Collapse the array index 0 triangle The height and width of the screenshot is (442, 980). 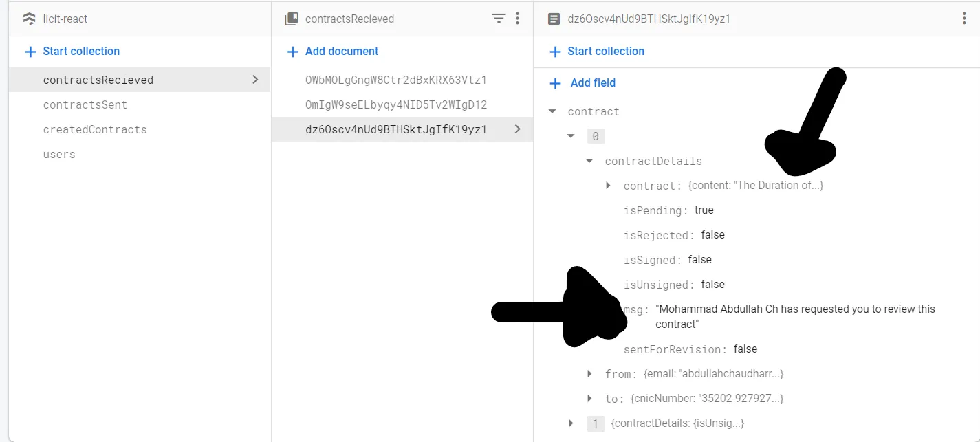571,136
